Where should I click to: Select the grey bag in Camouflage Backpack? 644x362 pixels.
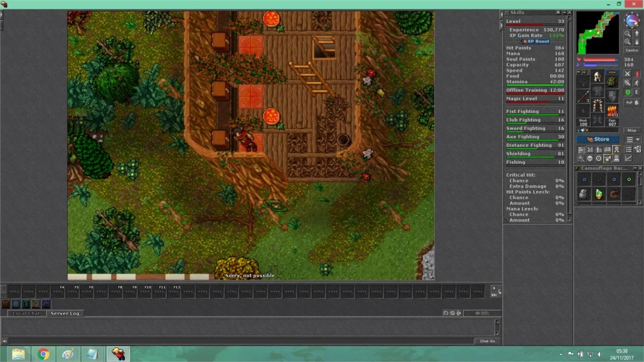tap(584, 194)
